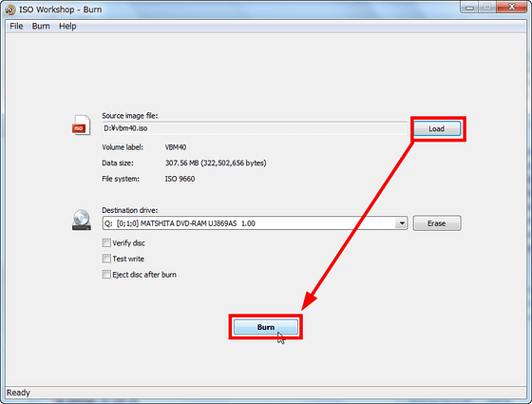Open the Help menu
The image size is (532, 404).
click(67, 27)
